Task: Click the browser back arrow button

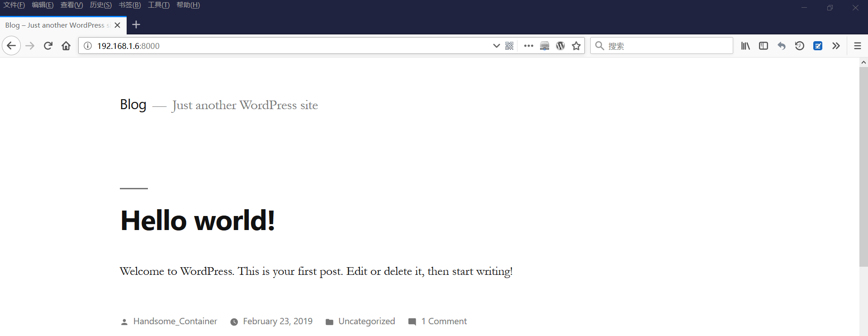Action: coord(11,46)
